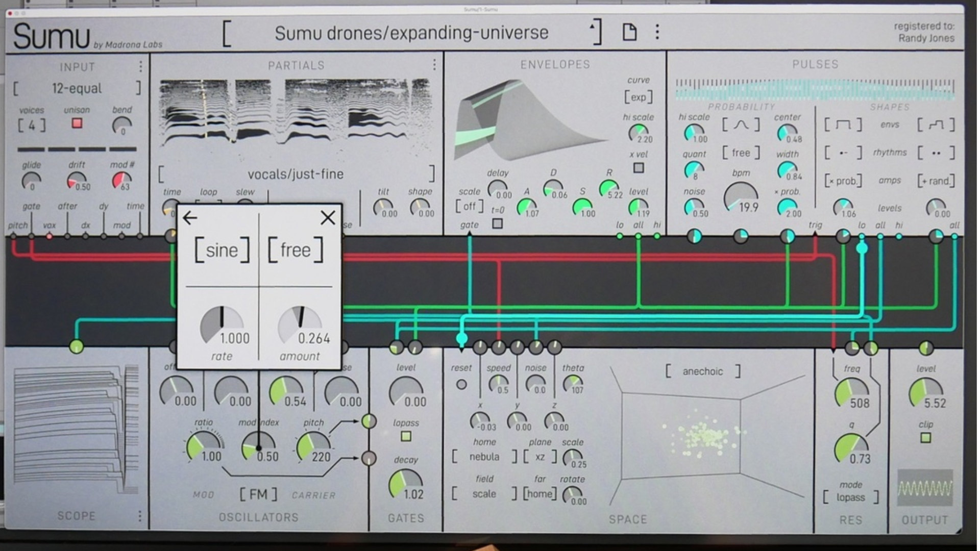Open the exp envelope curve selector
The width and height of the screenshot is (980, 551).
638,97
